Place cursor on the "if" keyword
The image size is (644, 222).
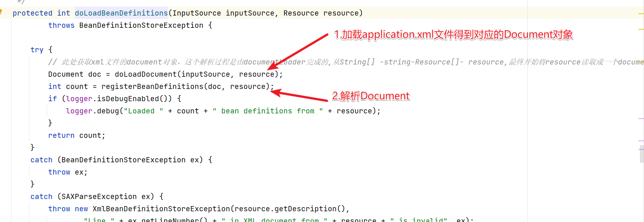coord(53,99)
